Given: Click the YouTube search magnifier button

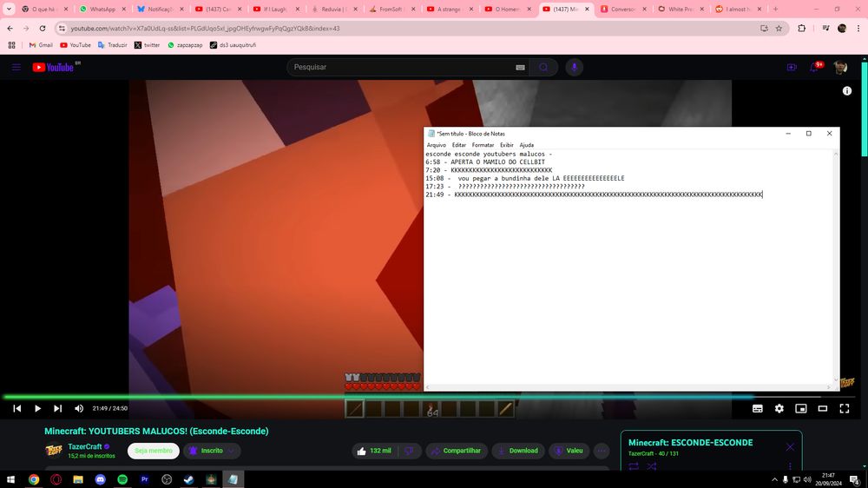Looking at the screenshot, I should click(543, 67).
